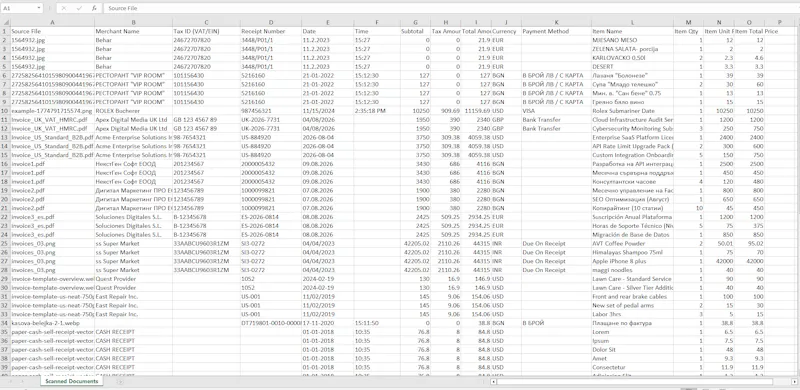The image size is (800, 390).
Task: Add a new sheet with the plus icon
Action: tap(120, 381)
